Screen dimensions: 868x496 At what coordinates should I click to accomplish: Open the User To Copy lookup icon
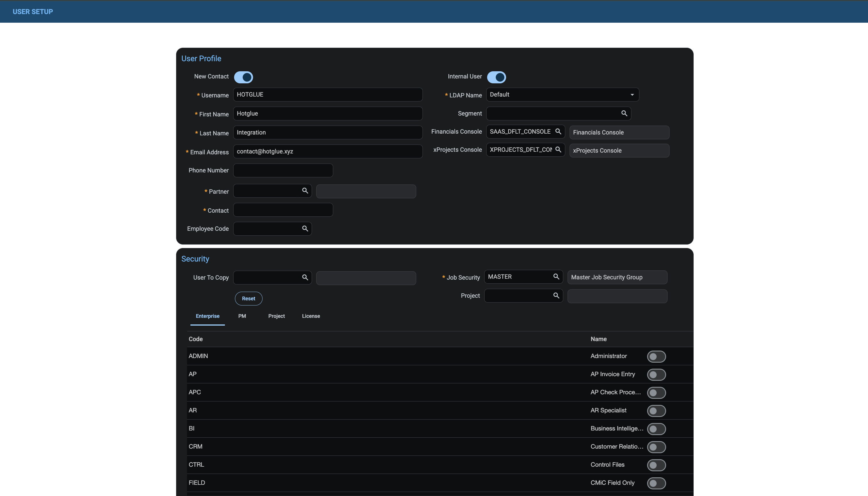(x=305, y=277)
